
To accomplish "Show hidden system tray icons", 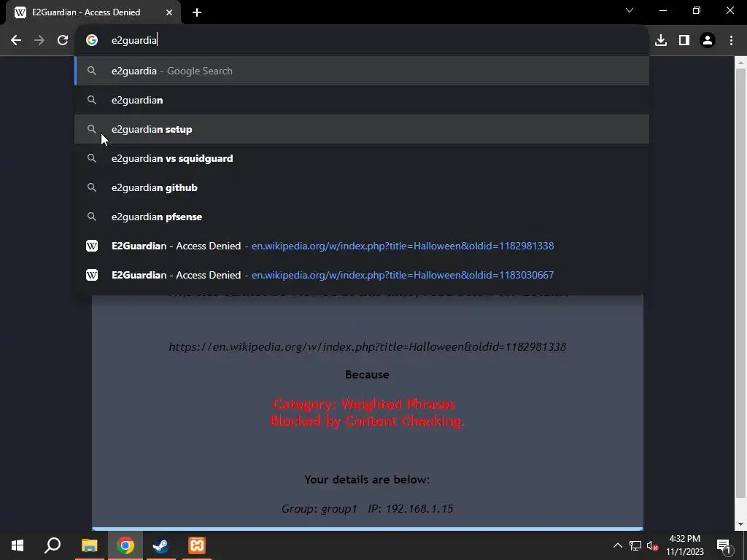I will tap(617, 545).
